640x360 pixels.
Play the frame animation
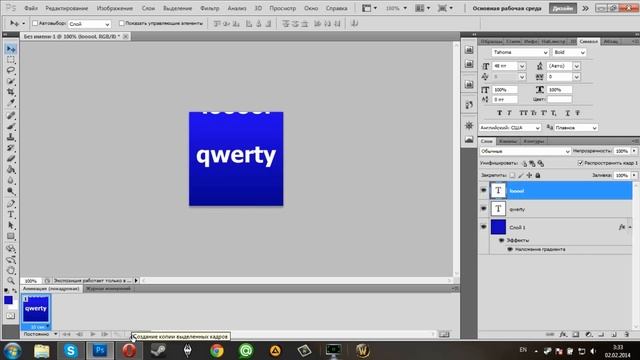coord(93,334)
